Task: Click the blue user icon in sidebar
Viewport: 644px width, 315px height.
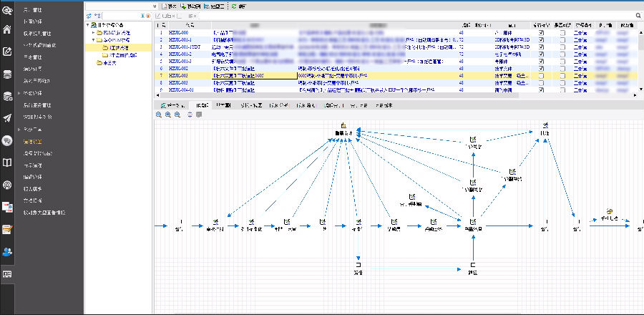Action: (7, 251)
